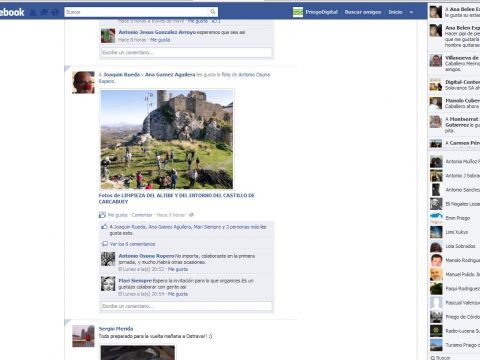Image resolution: width=480 pixels, height=360 pixels.
Task: Open Joaquin Rueda name link
Action: (122, 75)
